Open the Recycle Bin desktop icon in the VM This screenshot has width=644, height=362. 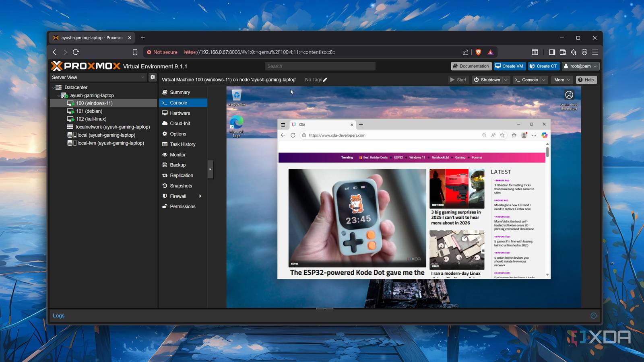click(237, 97)
